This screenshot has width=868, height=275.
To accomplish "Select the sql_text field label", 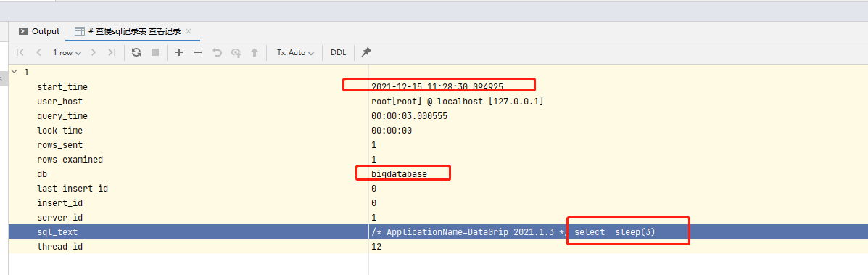I will click(57, 231).
